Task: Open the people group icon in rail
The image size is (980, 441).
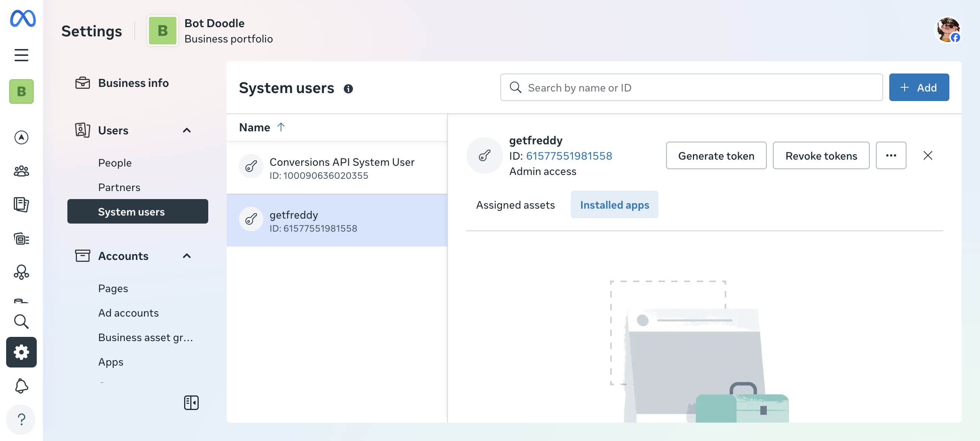Action: pyautogui.click(x=21, y=171)
